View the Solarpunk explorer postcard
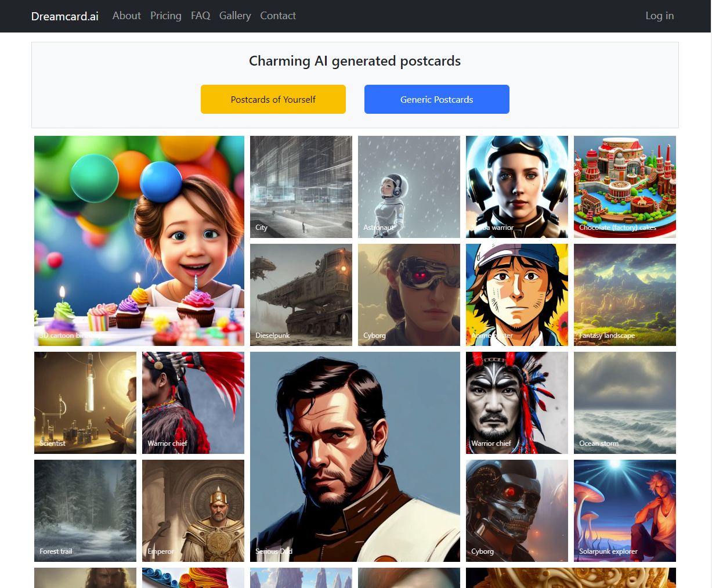This screenshot has height=588, width=712. [x=625, y=511]
